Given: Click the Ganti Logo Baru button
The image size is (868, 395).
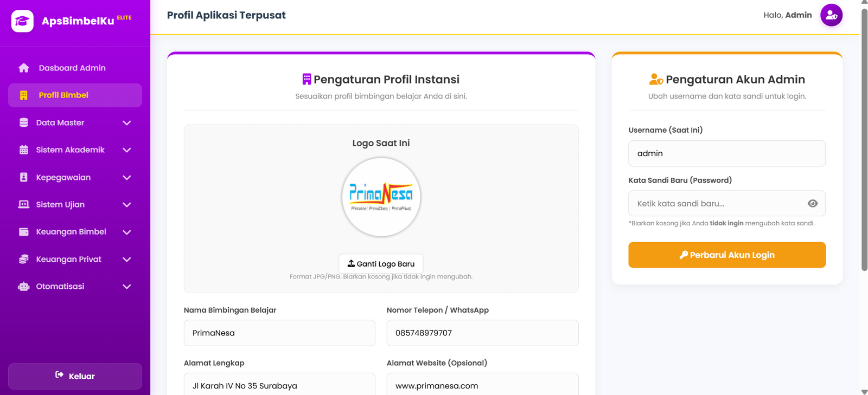Looking at the screenshot, I should [381, 264].
